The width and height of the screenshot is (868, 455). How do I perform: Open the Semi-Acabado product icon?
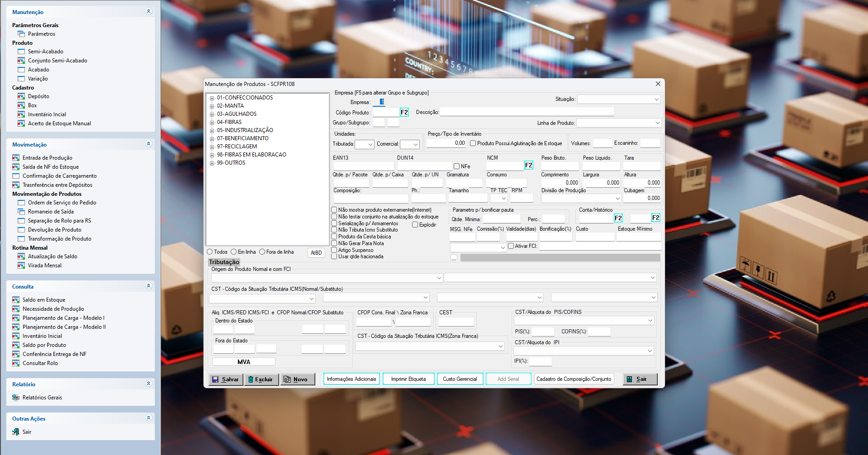pyautogui.click(x=21, y=52)
